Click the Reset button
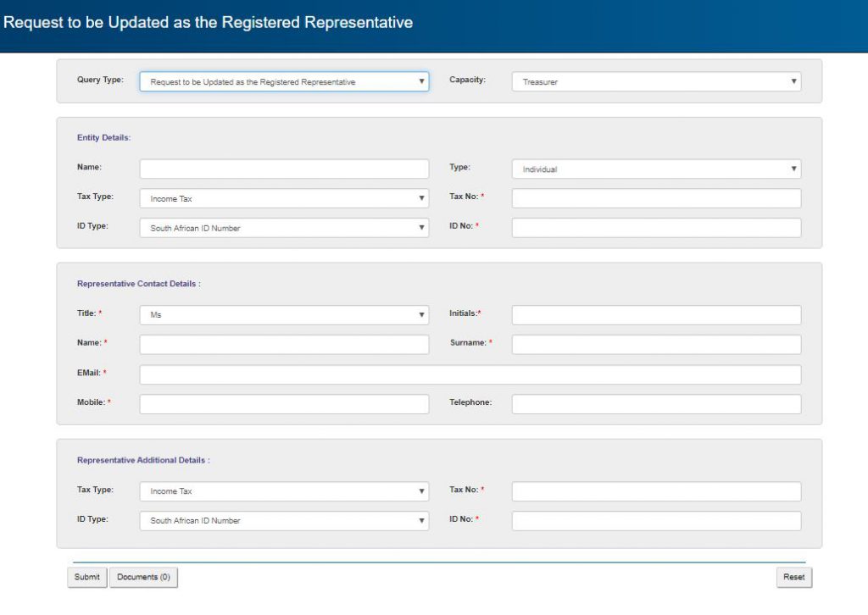The image size is (868, 615). pyautogui.click(x=794, y=577)
